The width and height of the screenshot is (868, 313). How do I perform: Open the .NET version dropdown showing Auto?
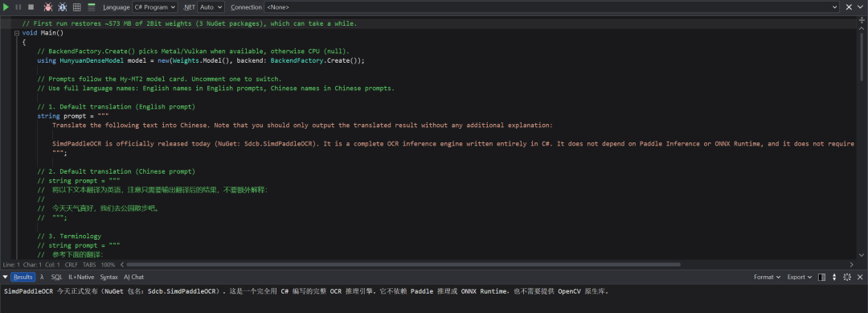(x=211, y=7)
